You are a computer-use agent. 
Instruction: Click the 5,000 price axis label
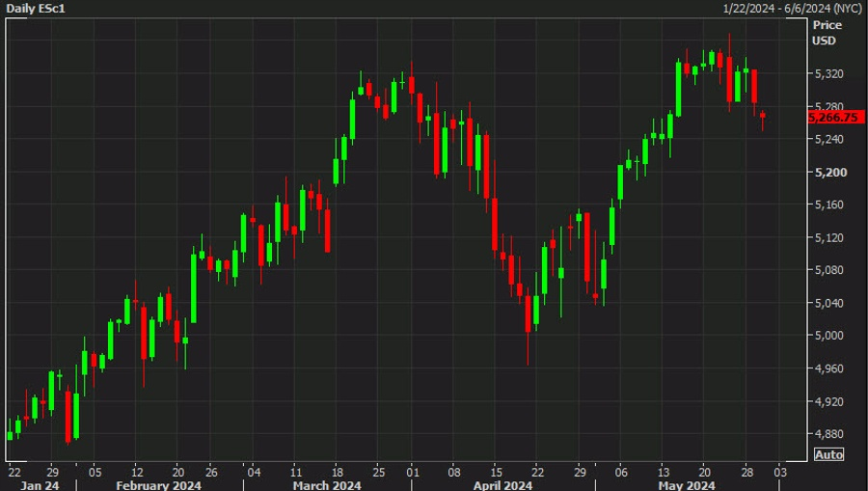tap(831, 335)
